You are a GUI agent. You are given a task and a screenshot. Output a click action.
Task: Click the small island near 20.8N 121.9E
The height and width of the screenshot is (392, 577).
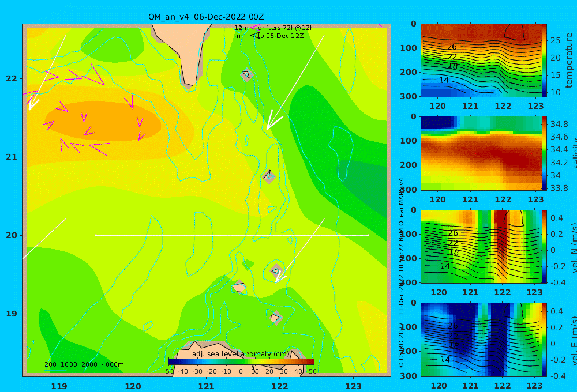pos(269,176)
